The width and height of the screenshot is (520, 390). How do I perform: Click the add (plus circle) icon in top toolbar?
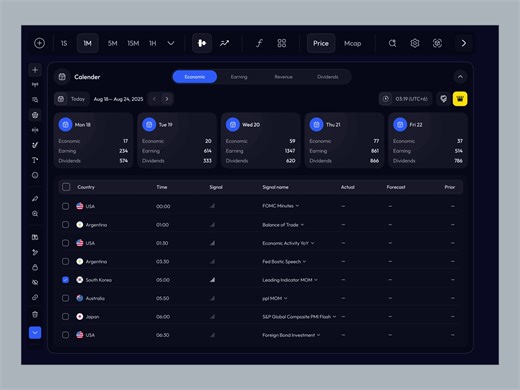pos(39,43)
